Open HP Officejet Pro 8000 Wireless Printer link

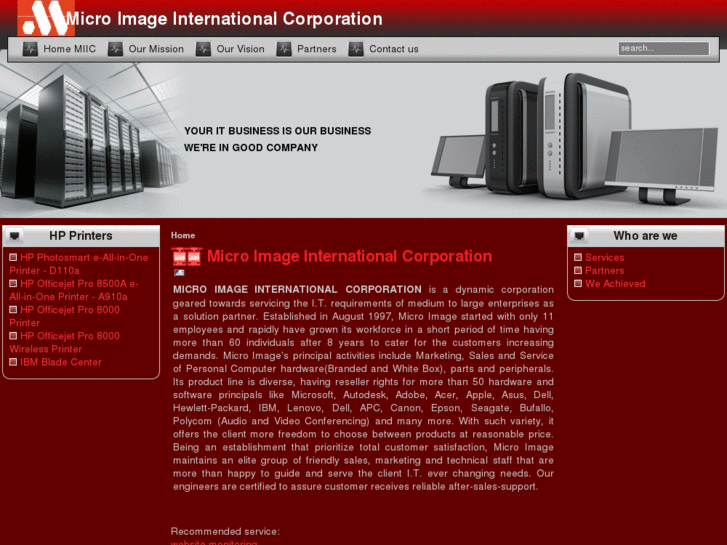[64, 342]
